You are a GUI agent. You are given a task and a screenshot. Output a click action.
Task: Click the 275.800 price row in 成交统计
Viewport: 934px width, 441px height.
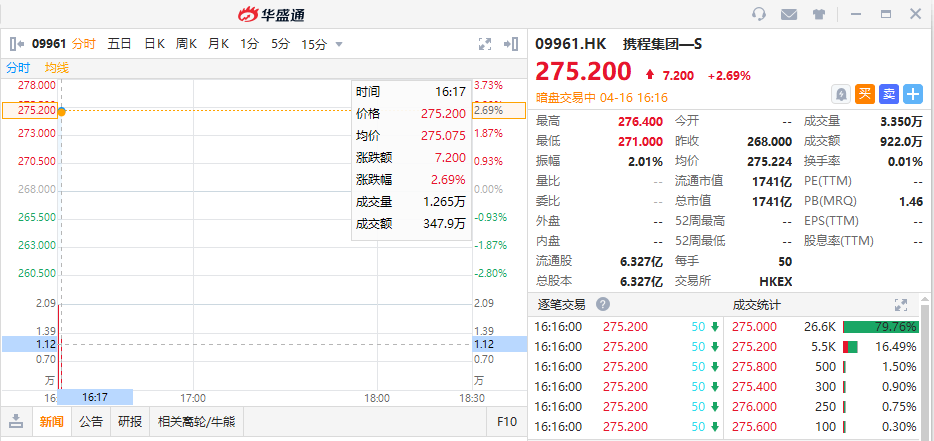[x=754, y=367]
